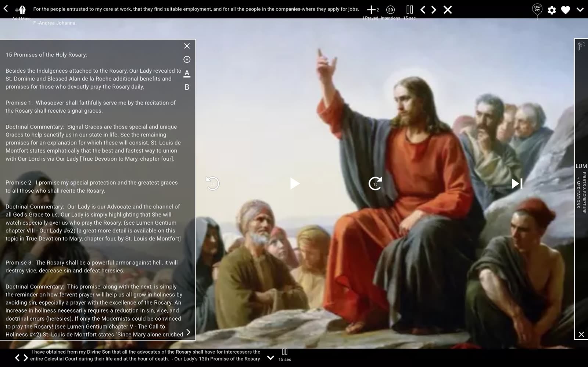The image size is (588, 367).
Task: Show next prayer intention
Action: 434,10
